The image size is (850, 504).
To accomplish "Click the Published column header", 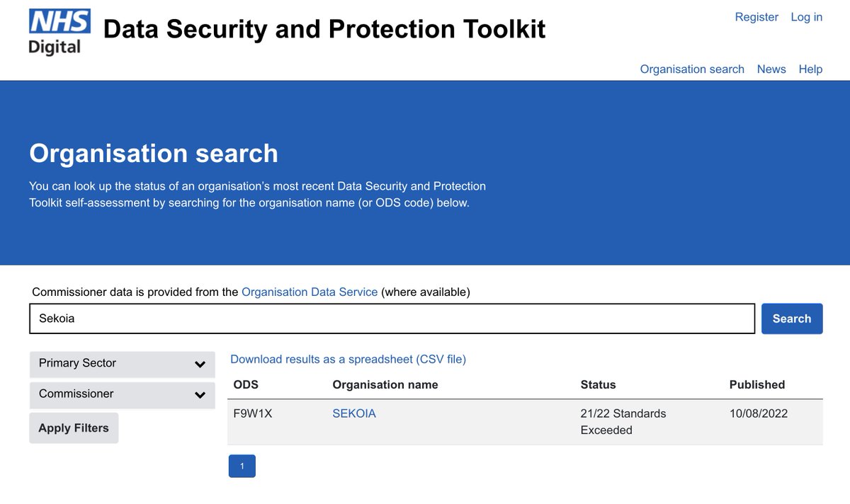I will pos(757,385).
